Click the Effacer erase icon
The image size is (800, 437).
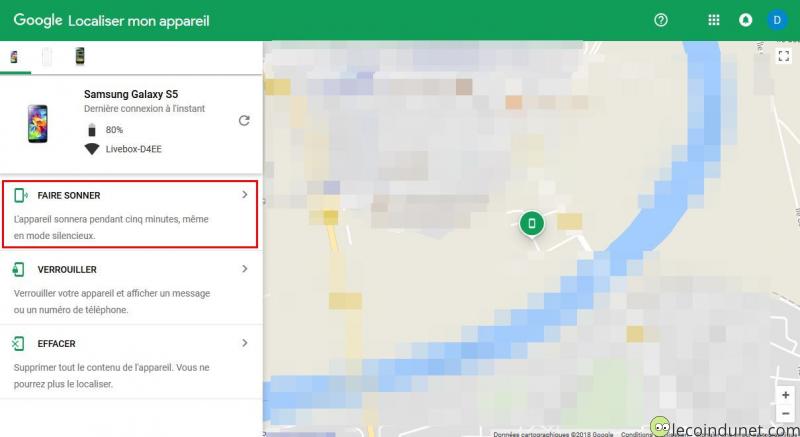point(18,343)
